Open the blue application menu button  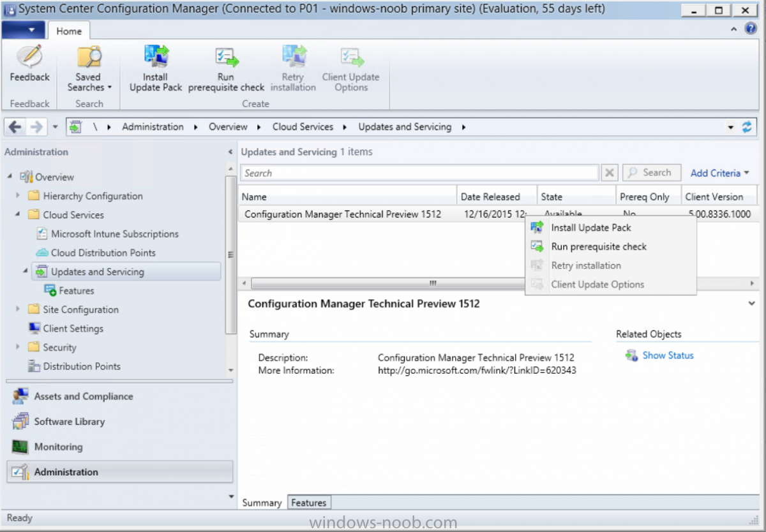pyautogui.click(x=24, y=30)
